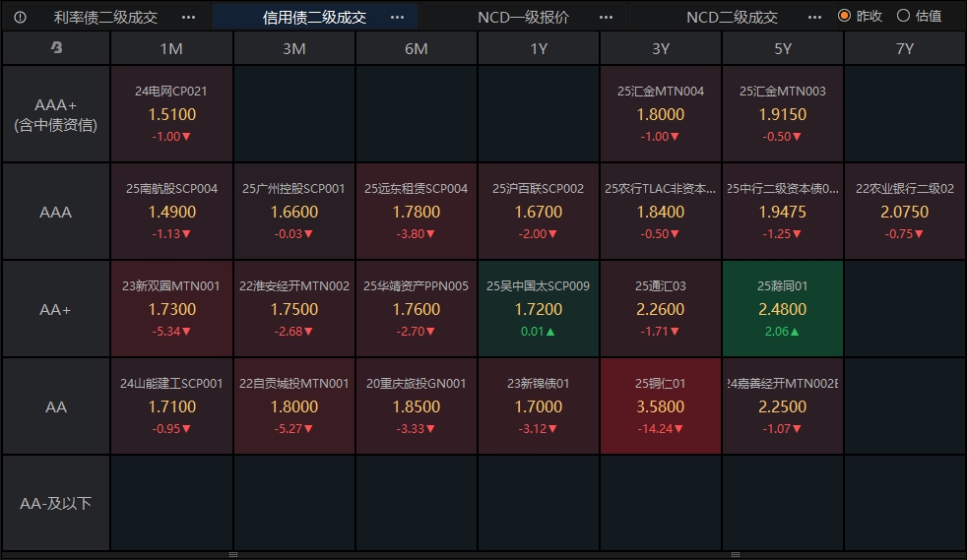Click the info icon at top left
The image size is (967, 560).
pyautogui.click(x=20, y=17)
